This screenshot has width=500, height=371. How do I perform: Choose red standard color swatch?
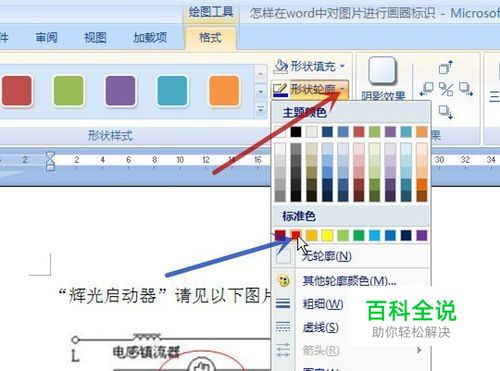[296, 235]
